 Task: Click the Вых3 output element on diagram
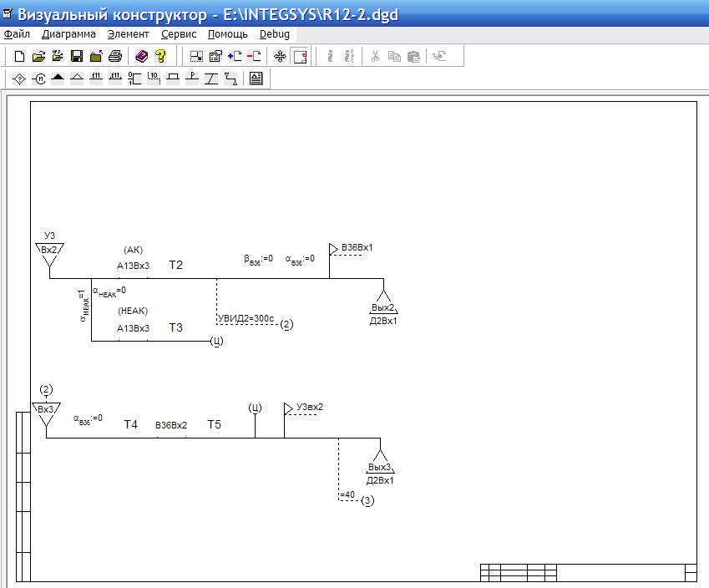(380, 466)
